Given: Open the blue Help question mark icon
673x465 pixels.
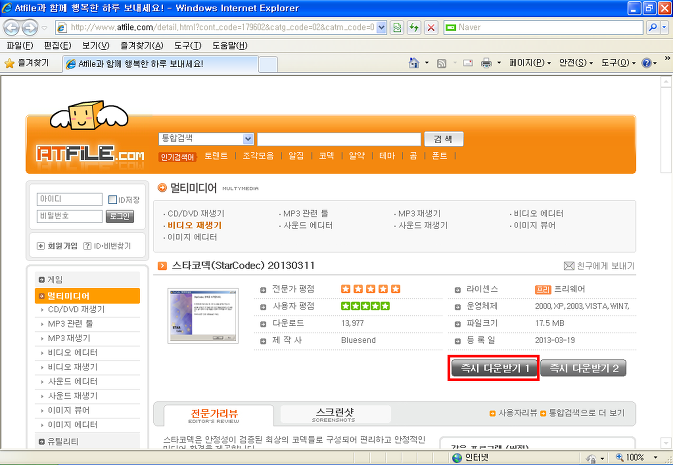Looking at the screenshot, I should tap(646, 63).
